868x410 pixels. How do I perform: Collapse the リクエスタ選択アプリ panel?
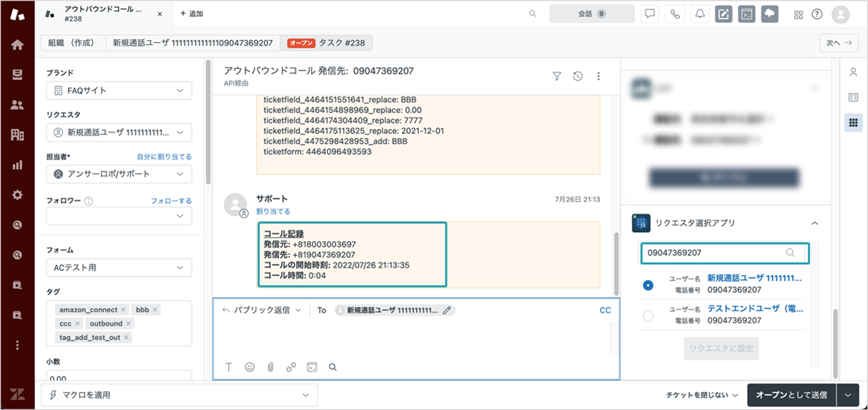[814, 223]
